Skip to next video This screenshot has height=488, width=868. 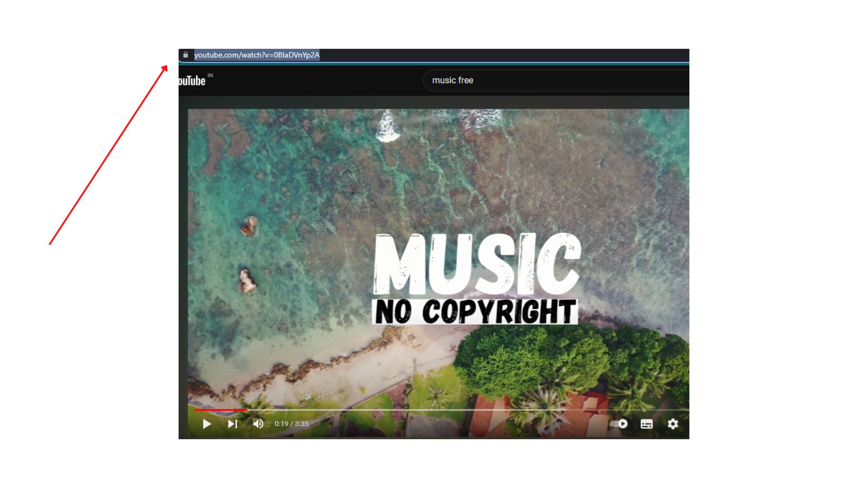[232, 424]
